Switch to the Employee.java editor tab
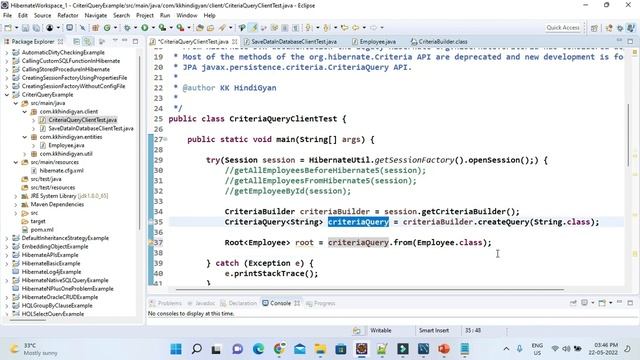640x360 pixels. [x=374, y=41]
